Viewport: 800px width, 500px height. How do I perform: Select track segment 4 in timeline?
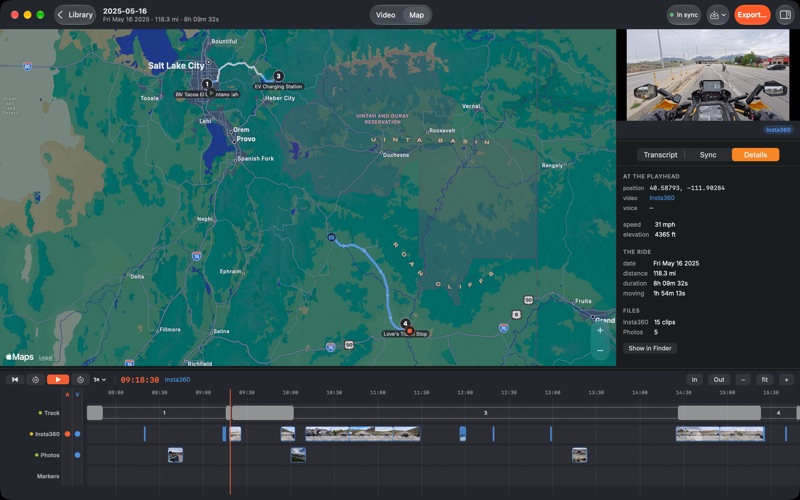point(778,413)
